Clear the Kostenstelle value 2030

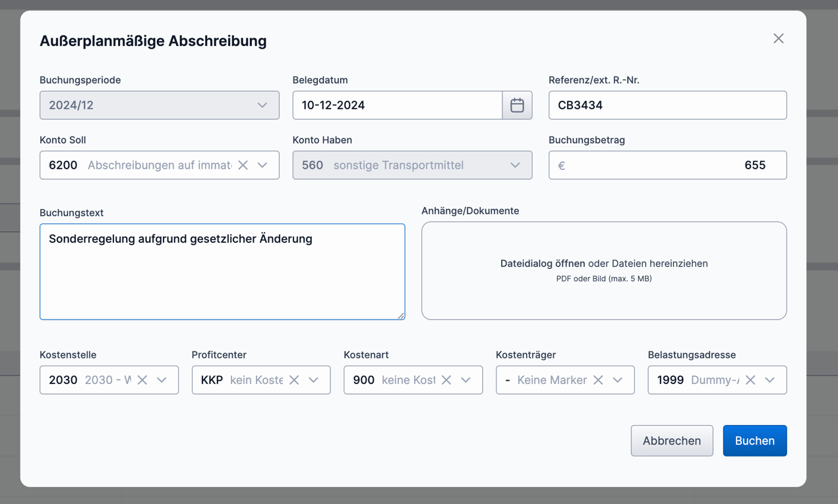(x=142, y=380)
